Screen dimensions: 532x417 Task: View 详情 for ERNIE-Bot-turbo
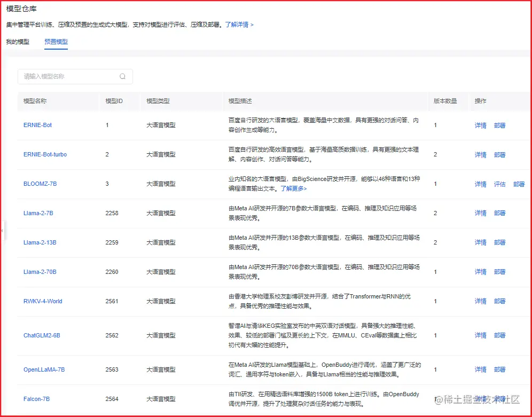click(480, 155)
